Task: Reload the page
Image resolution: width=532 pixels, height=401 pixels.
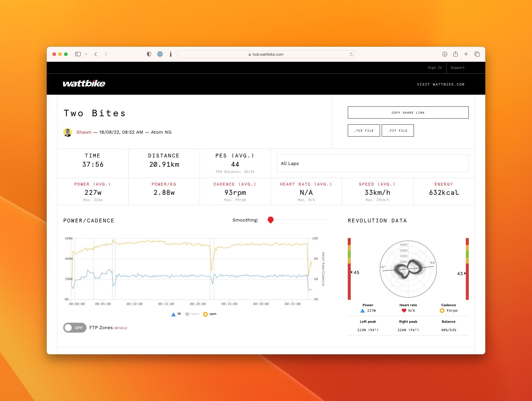Action: tap(351, 54)
